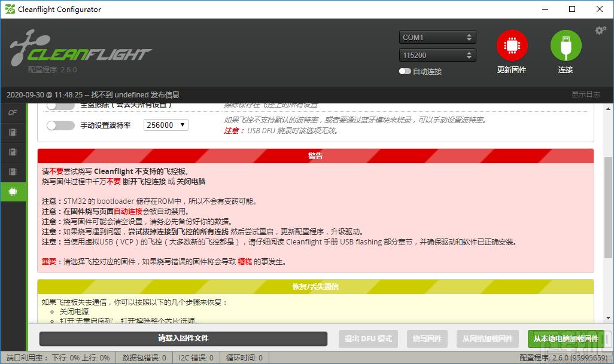Enable manual baud rate switch
This screenshot has width=614, height=364.
[60, 125]
